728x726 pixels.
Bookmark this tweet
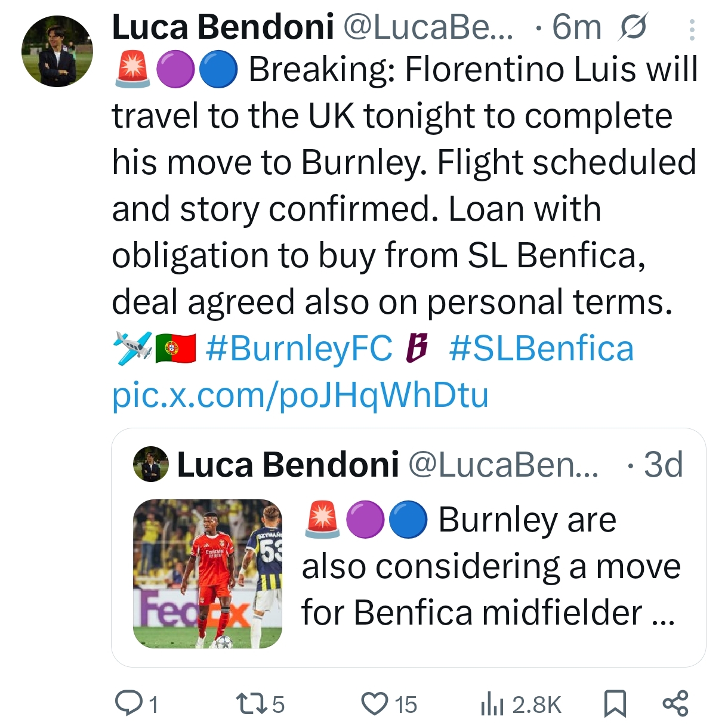615,704
